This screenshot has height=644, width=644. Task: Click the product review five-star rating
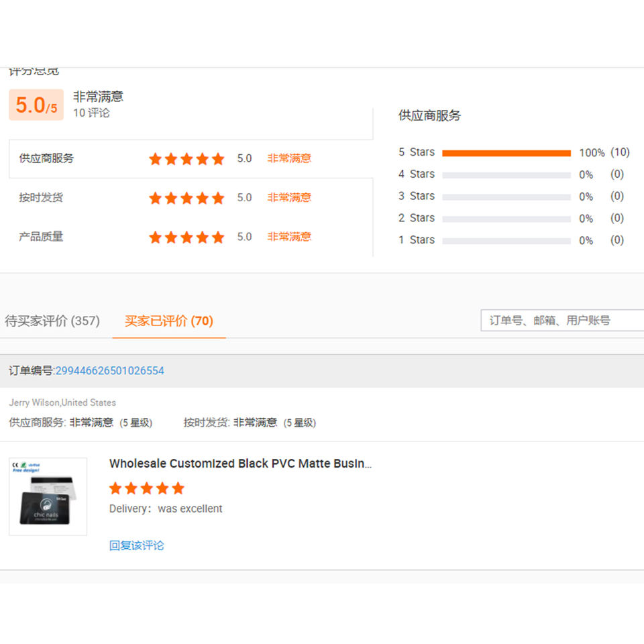(x=147, y=488)
